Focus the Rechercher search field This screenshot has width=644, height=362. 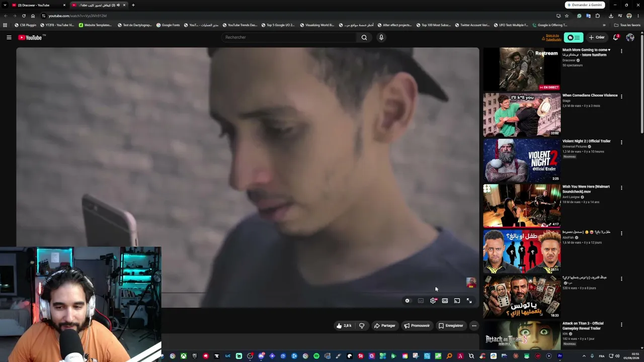click(289, 37)
